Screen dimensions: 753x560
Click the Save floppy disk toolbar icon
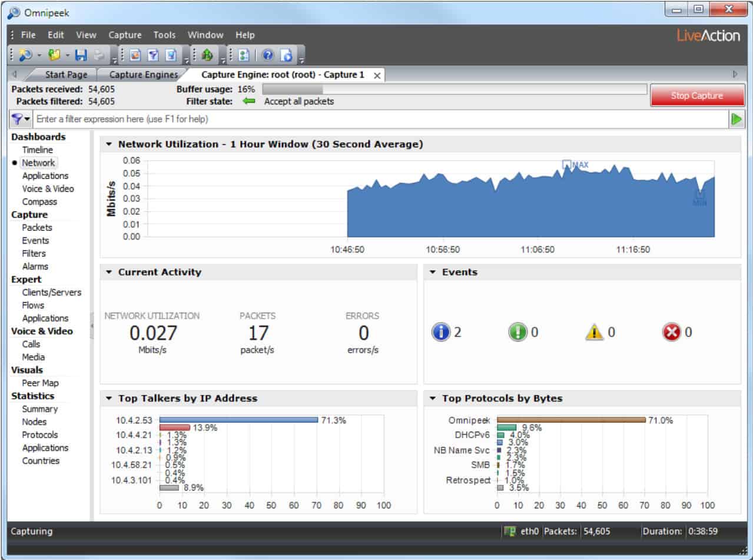point(81,55)
